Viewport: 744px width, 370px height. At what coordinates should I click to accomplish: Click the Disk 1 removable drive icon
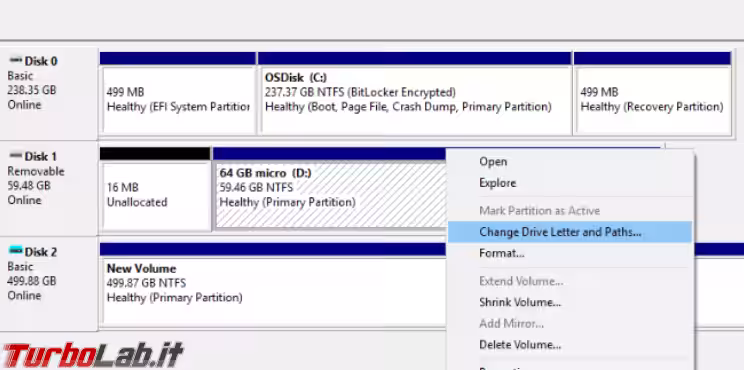(x=16, y=156)
